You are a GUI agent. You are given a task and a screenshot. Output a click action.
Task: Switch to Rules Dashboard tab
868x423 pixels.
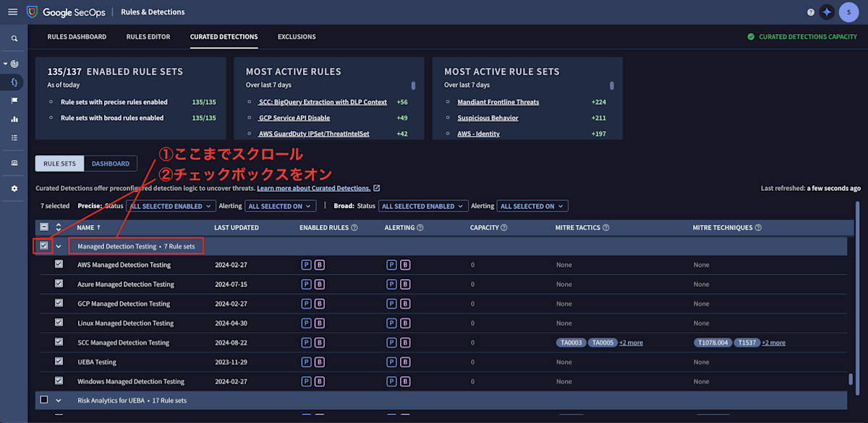coord(77,37)
